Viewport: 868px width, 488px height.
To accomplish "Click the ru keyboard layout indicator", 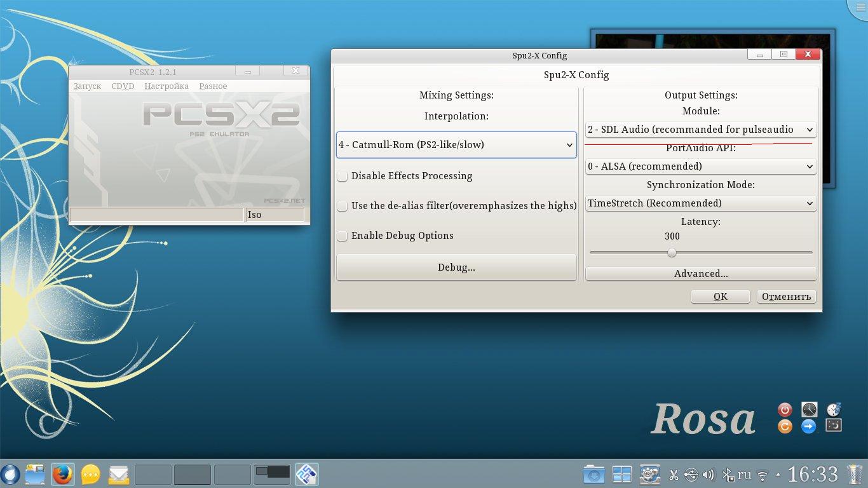I will [744, 475].
